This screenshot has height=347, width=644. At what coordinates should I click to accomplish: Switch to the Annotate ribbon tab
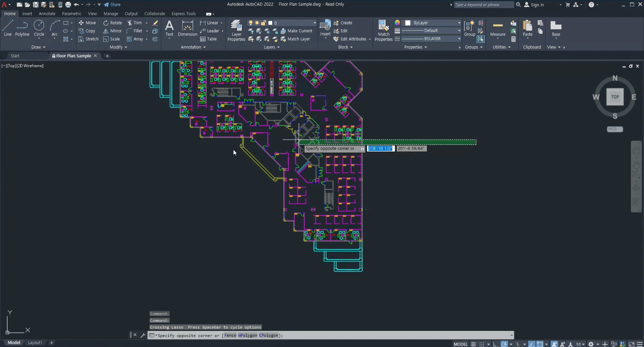[x=47, y=13]
